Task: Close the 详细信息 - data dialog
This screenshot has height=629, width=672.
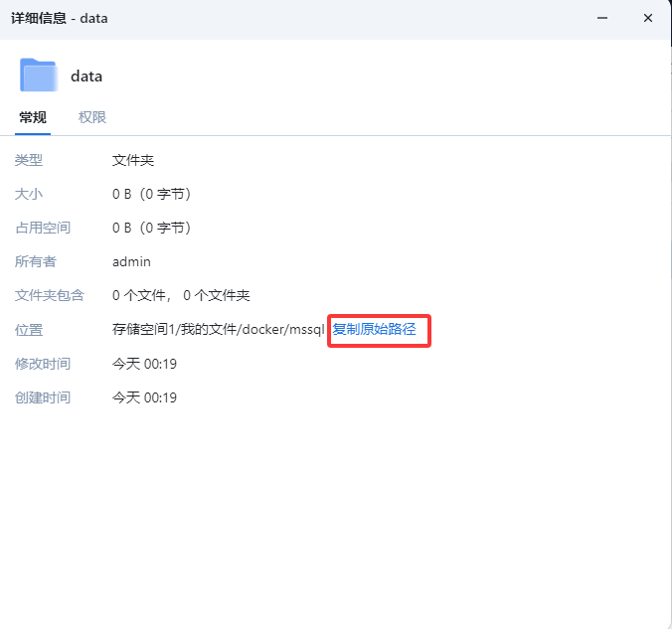Action: pyautogui.click(x=647, y=18)
